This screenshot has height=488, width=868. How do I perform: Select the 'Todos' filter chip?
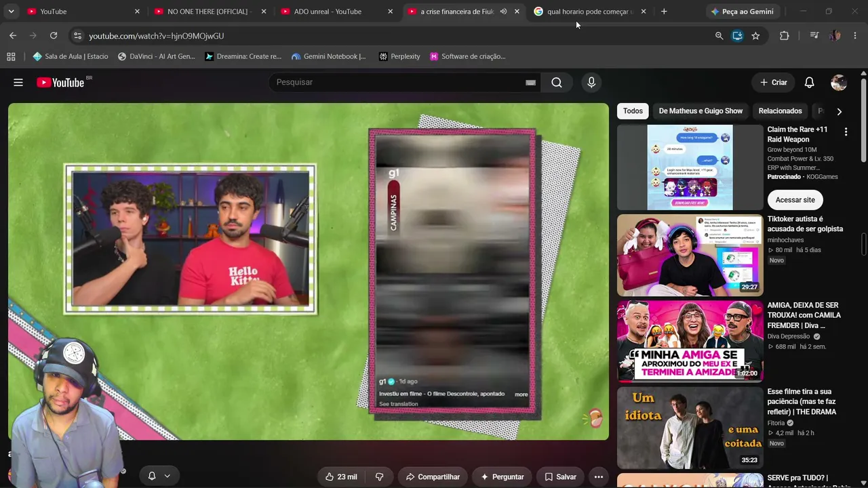(x=633, y=111)
